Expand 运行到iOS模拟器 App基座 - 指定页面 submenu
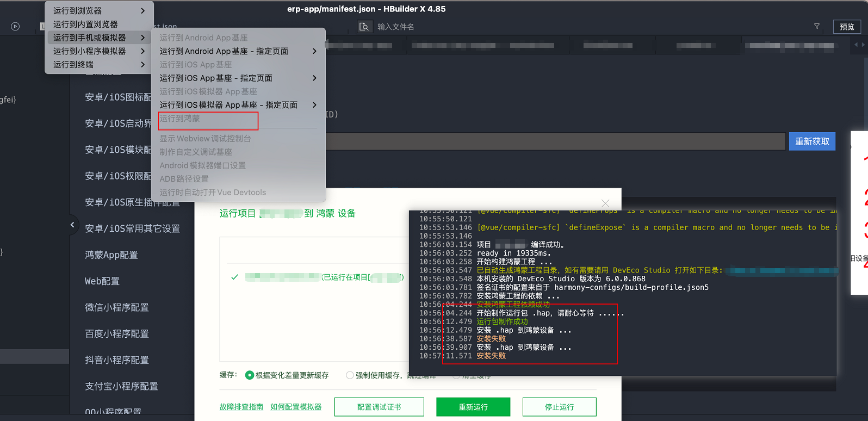Viewport: 868px width, 421px height. coord(237,105)
